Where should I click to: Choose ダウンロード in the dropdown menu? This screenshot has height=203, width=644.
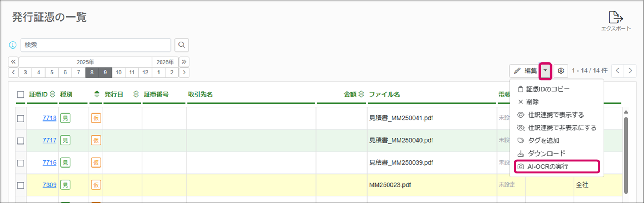[x=546, y=153]
